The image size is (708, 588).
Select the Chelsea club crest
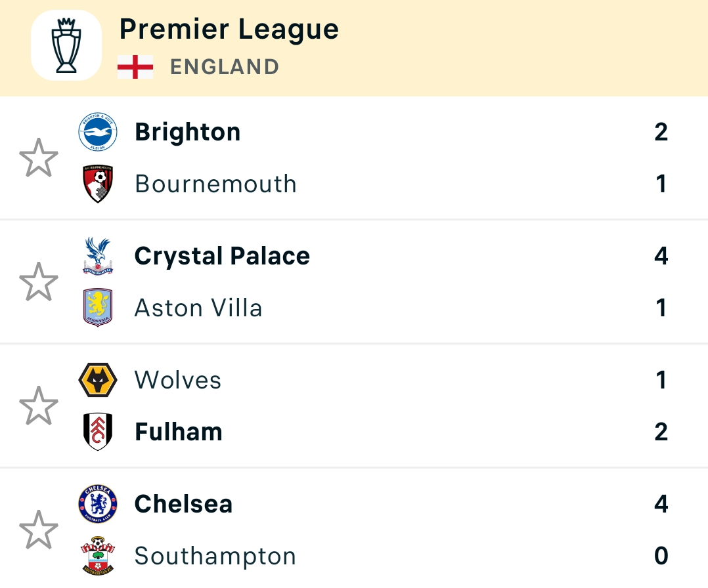(x=98, y=504)
